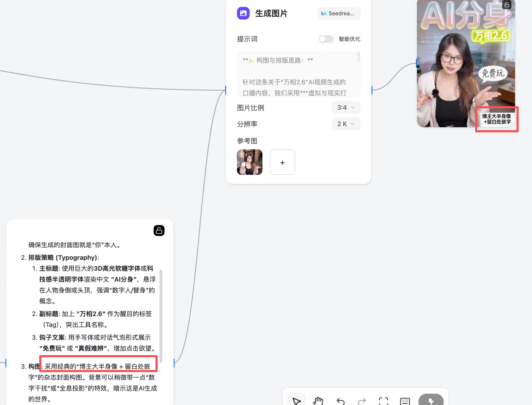
Task: Open the 分辨率 2K dropdown
Action: click(x=346, y=124)
